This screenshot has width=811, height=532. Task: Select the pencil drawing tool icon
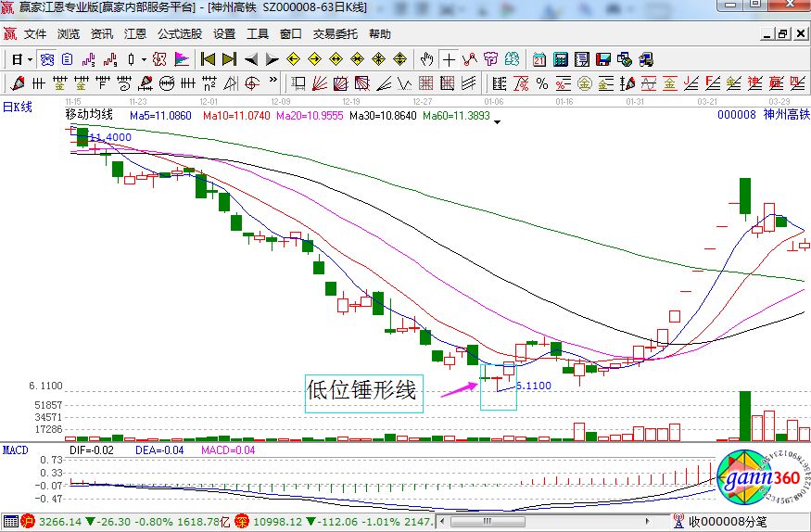coord(19,84)
